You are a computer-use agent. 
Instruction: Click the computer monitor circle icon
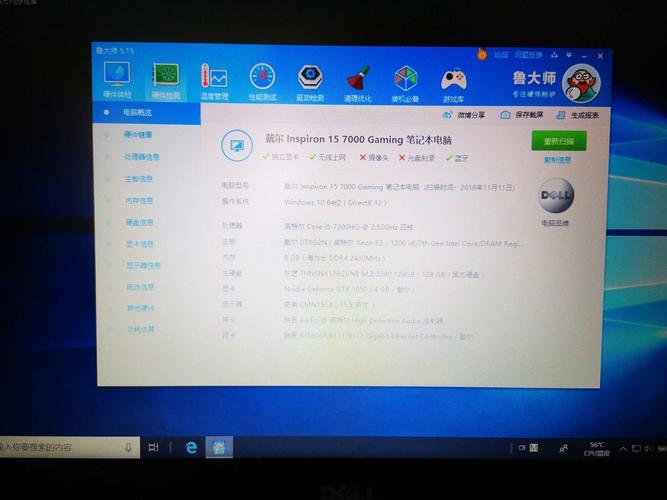coord(237,146)
